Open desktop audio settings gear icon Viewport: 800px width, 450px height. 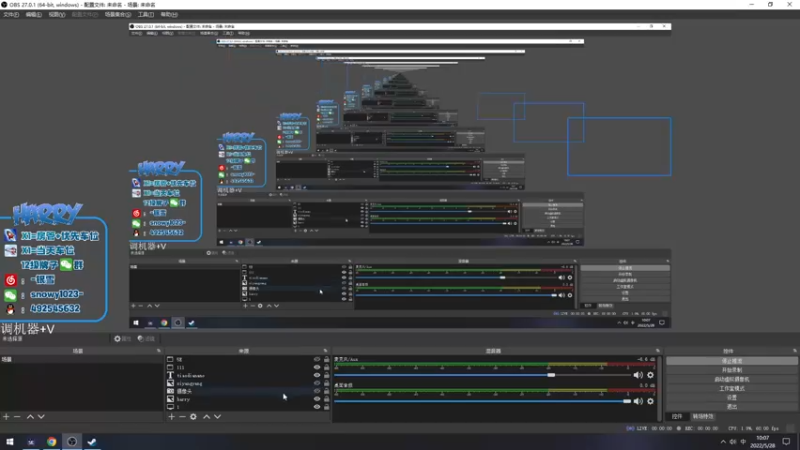tap(651, 402)
